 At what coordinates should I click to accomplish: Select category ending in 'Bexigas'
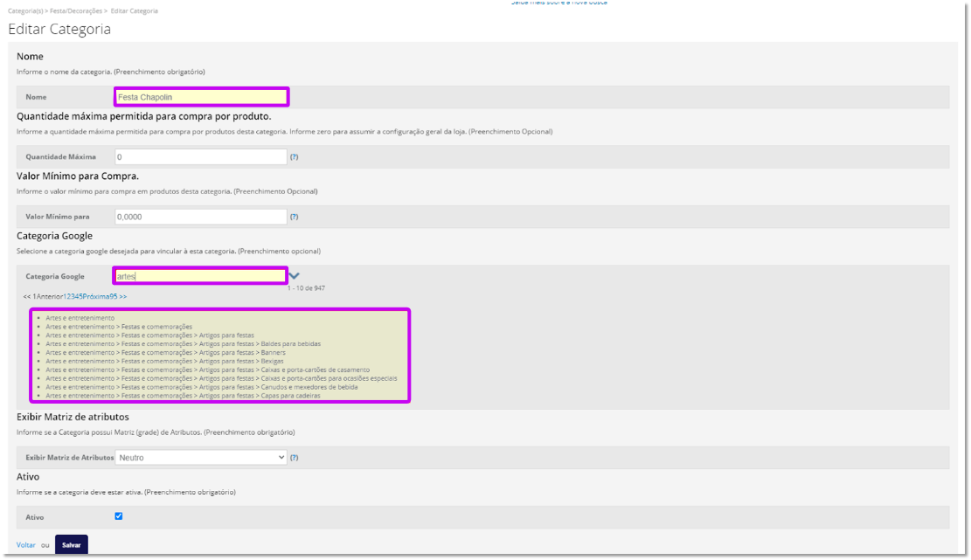point(273,361)
